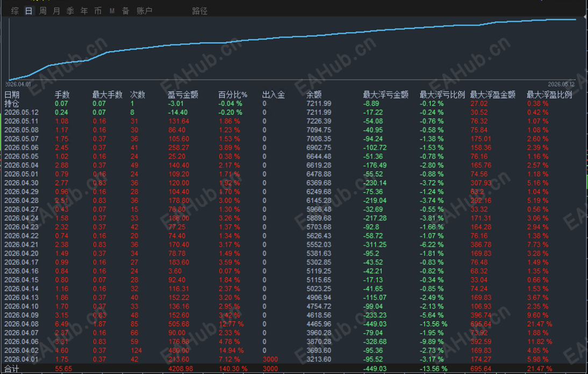Image resolution: width=588 pixels, height=374 pixels.
Task: Click profit value 505.68
Action: tap(179, 324)
